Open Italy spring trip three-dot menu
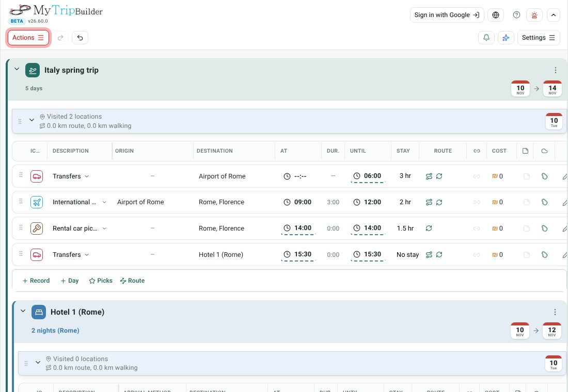This screenshot has width=568, height=392. [x=555, y=70]
